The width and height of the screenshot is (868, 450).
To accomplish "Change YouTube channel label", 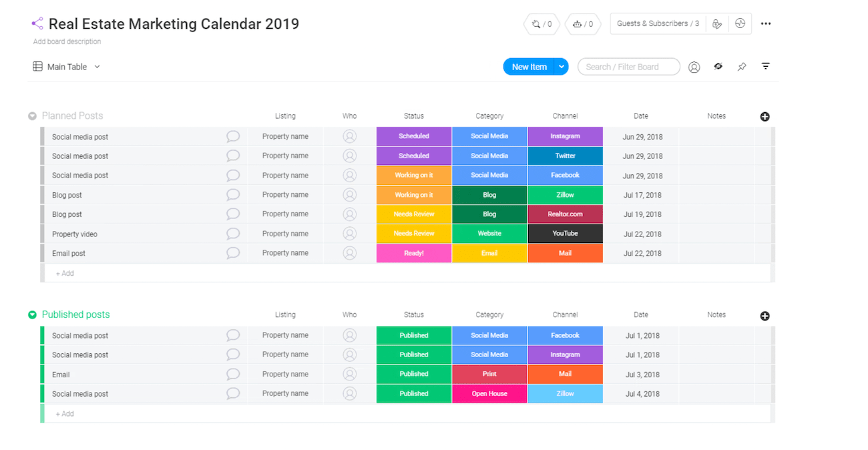I will (x=565, y=234).
